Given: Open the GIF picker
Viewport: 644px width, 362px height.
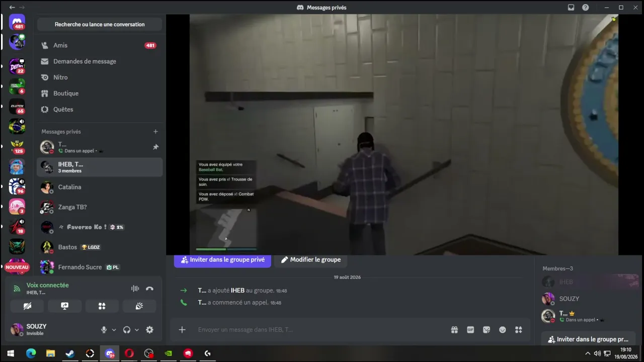Looking at the screenshot, I should tap(470, 330).
